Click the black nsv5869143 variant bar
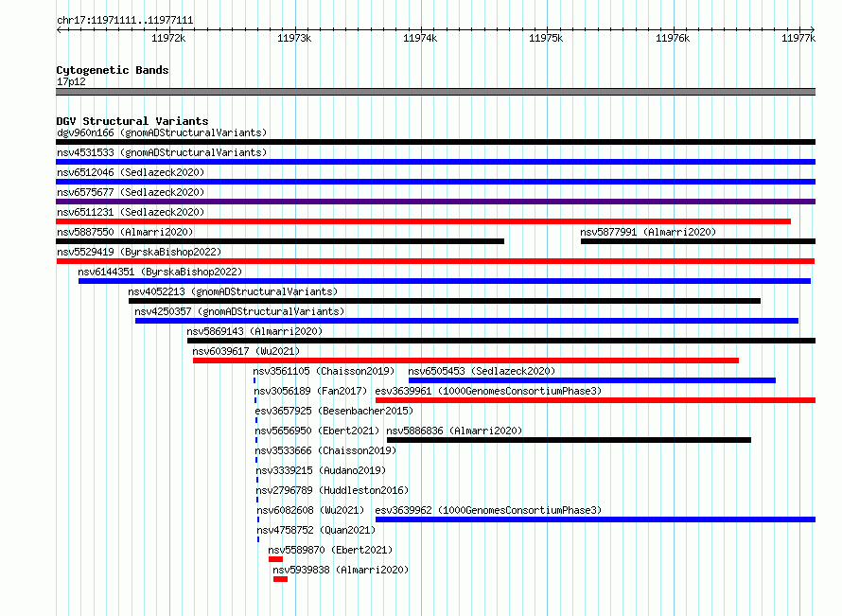The width and height of the screenshot is (842, 616). click(x=501, y=341)
